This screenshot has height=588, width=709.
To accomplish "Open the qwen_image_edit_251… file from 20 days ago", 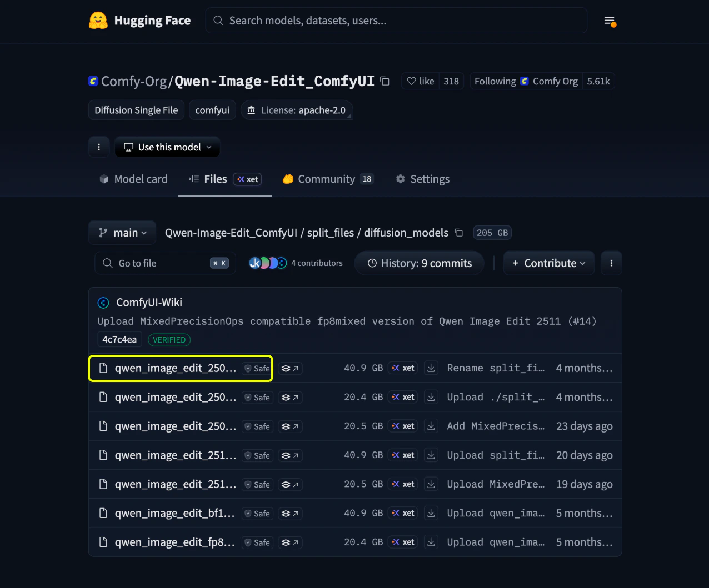I will tap(176, 455).
